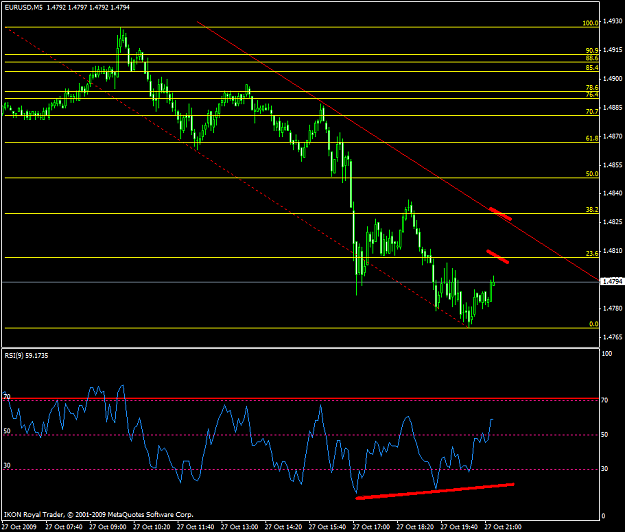Select the short red marker above the 23.6 level
The width and height of the screenshot is (625, 532).
point(497,257)
